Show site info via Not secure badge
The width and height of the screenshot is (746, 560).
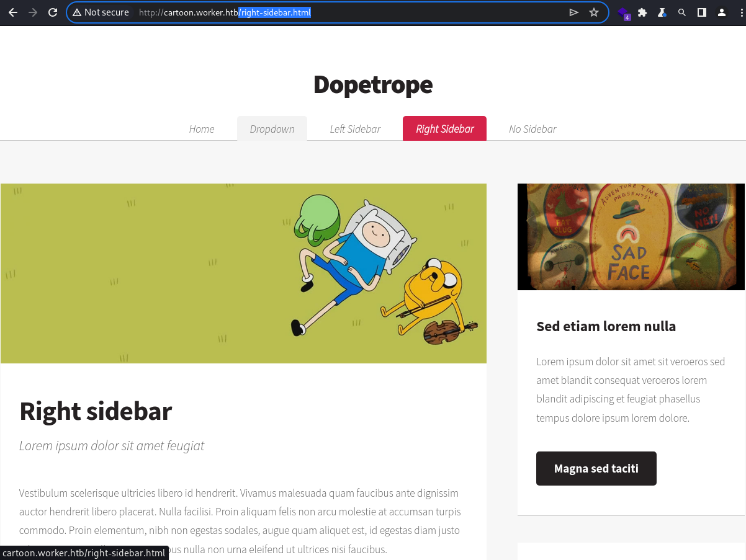pos(101,12)
